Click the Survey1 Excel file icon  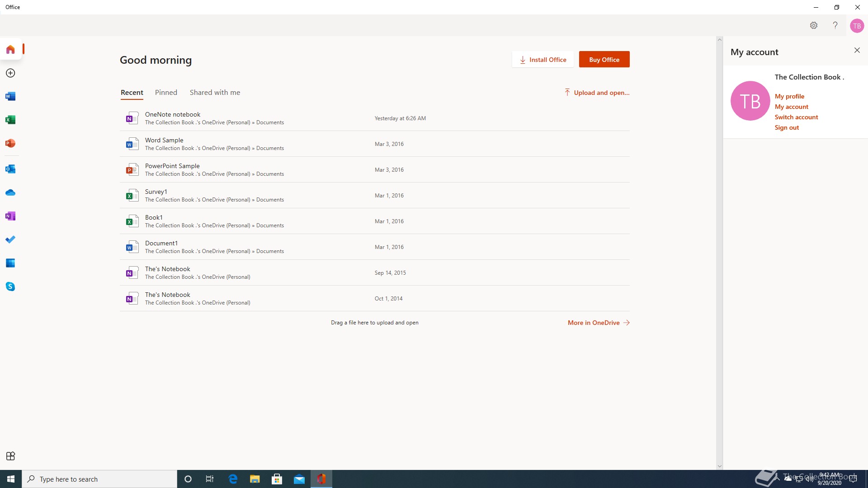pyautogui.click(x=132, y=195)
